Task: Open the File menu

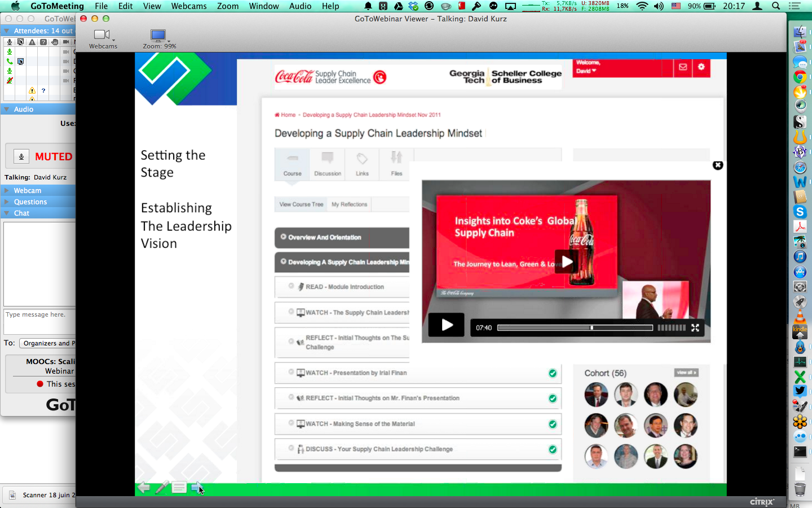Action: [x=101, y=6]
